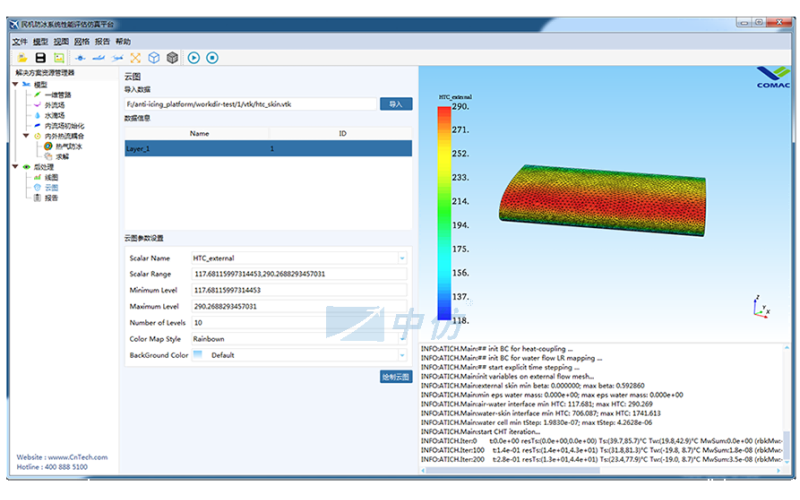Click the 3D wing skin contour model
This screenshot has height=500, width=800.
click(603, 200)
